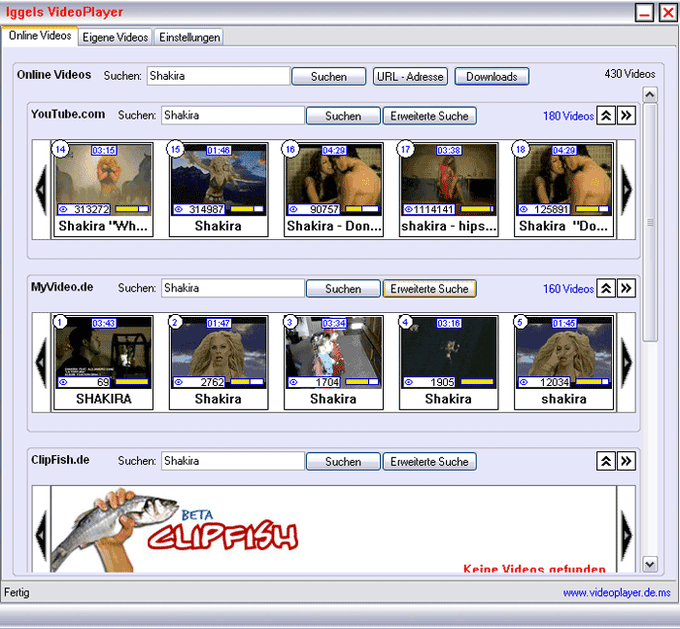The width and height of the screenshot is (680, 629).
Task: Open the MyVideo.de double-right arrow button
Action: [626, 288]
